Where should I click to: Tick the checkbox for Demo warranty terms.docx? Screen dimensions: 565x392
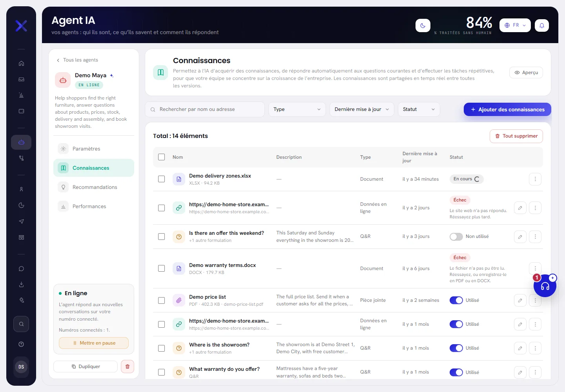point(161,269)
